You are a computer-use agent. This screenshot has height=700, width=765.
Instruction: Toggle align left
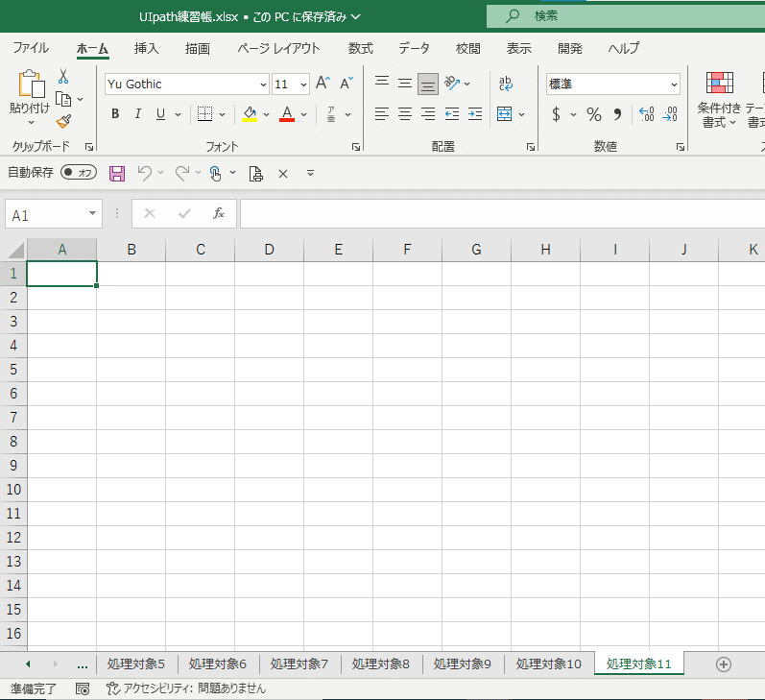(382, 114)
